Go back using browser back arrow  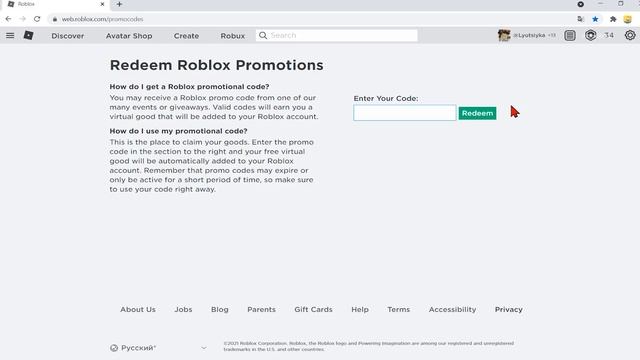coord(9,19)
